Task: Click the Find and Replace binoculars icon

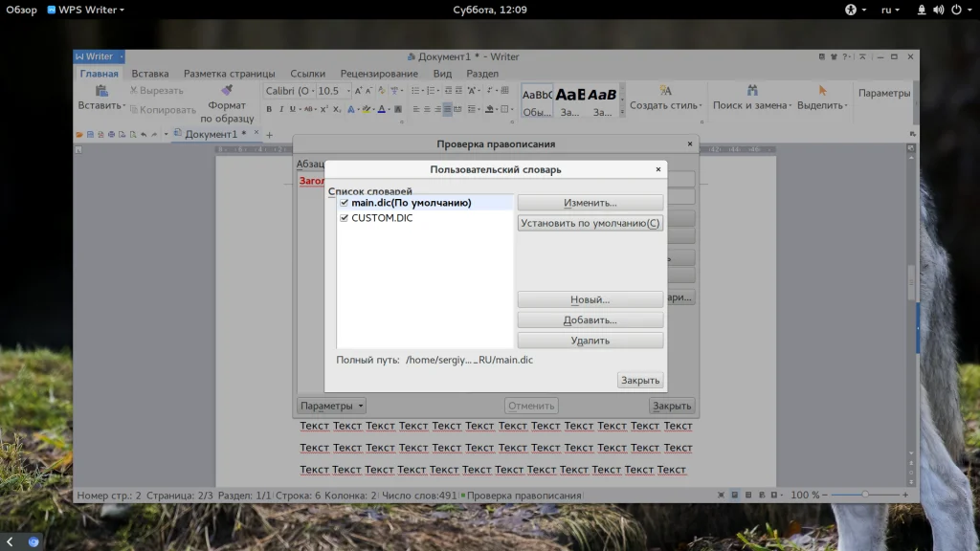Action: (752, 91)
